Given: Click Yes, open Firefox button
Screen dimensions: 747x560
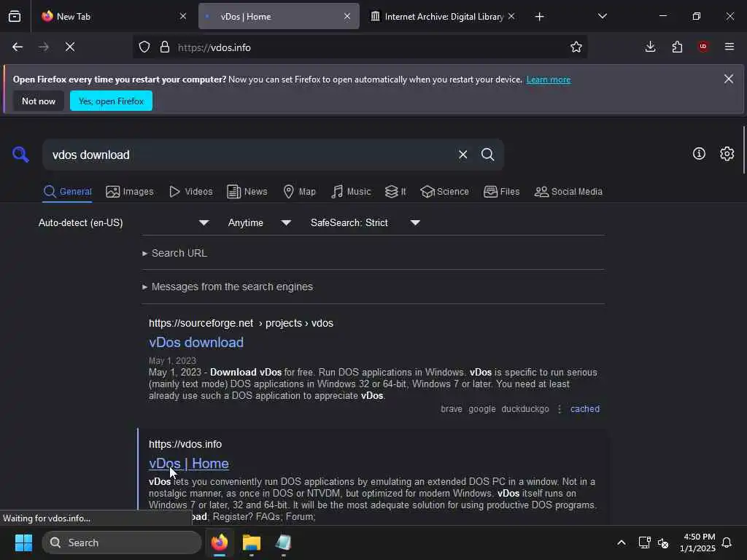Looking at the screenshot, I should coord(111,101).
